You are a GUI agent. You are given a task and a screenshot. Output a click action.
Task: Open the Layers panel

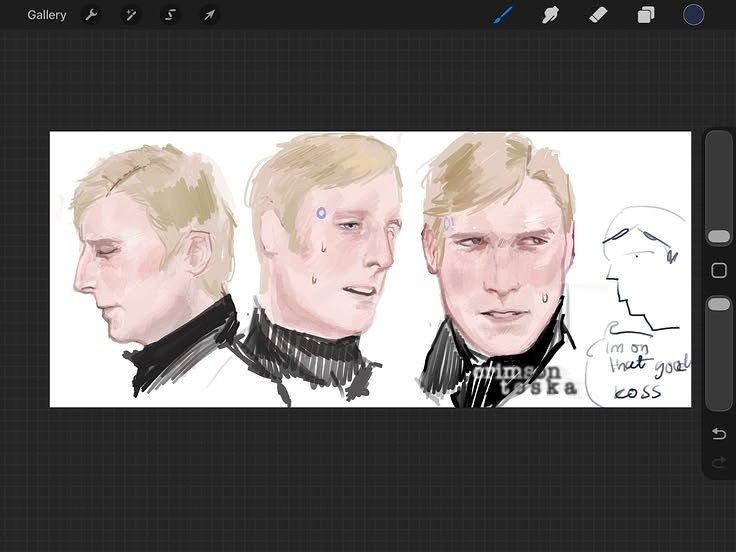pos(646,15)
